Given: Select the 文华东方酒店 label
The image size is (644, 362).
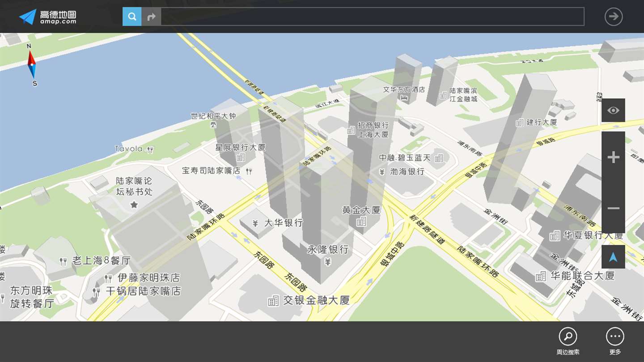Looking at the screenshot, I should [x=404, y=89].
